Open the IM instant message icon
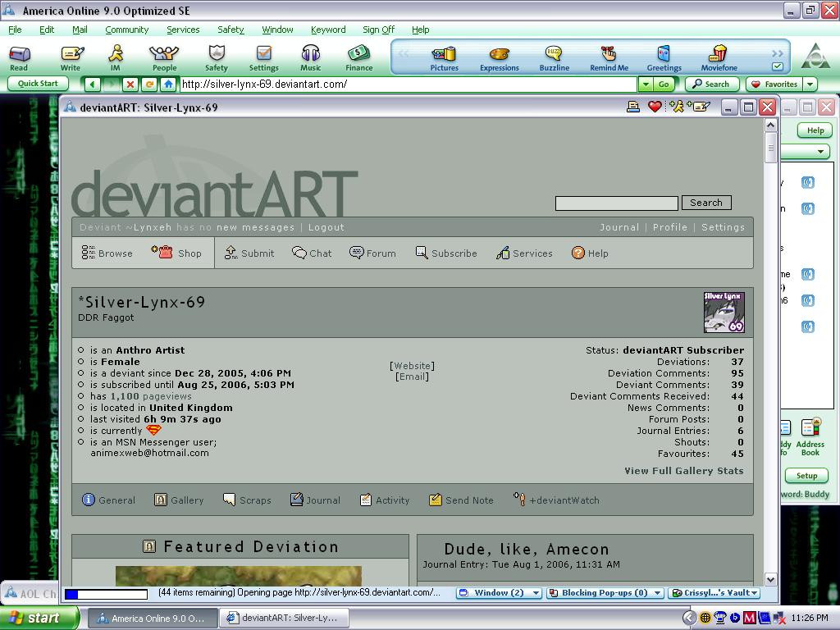This screenshot has height=630, width=840. (x=115, y=58)
